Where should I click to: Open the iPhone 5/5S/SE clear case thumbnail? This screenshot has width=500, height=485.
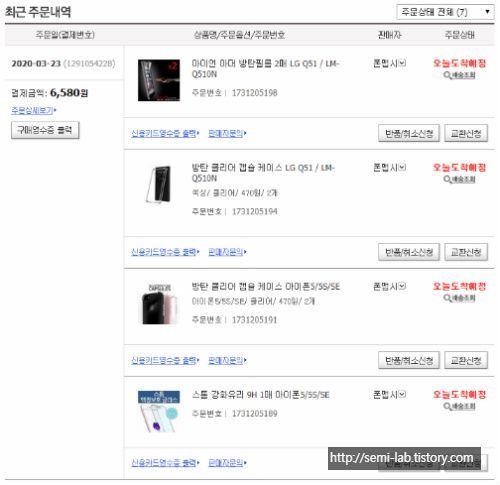click(x=159, y=304)
